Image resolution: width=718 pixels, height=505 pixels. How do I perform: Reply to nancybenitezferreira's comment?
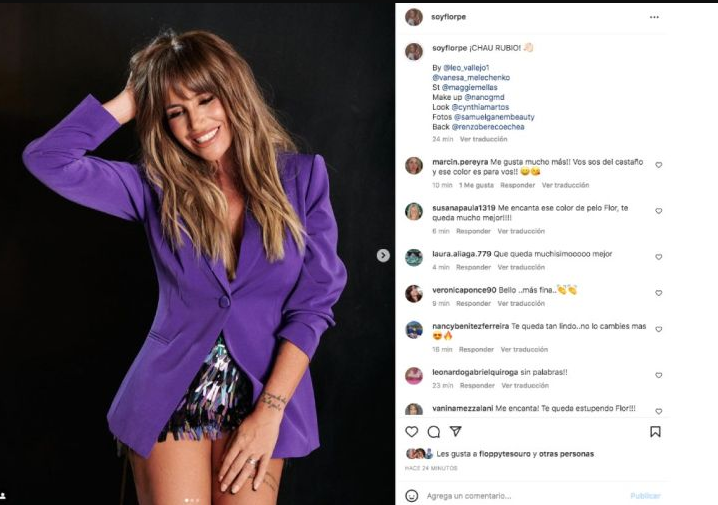(x=476, y=349)
